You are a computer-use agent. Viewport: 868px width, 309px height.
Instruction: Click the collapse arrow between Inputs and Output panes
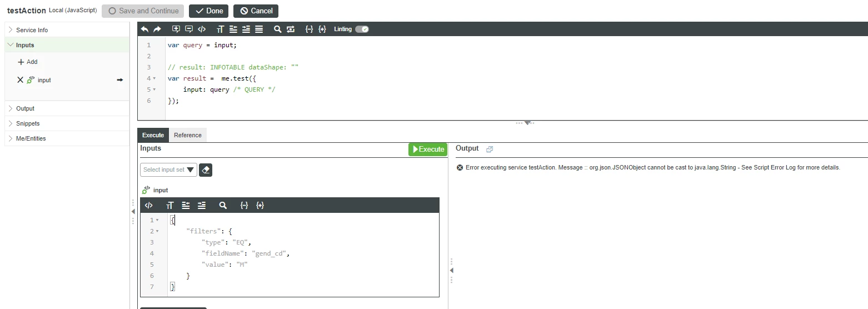pos(451,271)
